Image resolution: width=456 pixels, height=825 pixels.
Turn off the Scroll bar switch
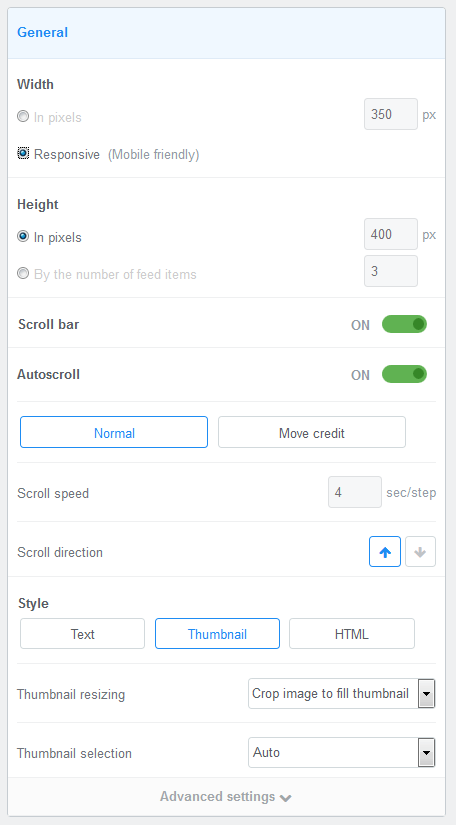pyautogui.click(x=404, y=324)
